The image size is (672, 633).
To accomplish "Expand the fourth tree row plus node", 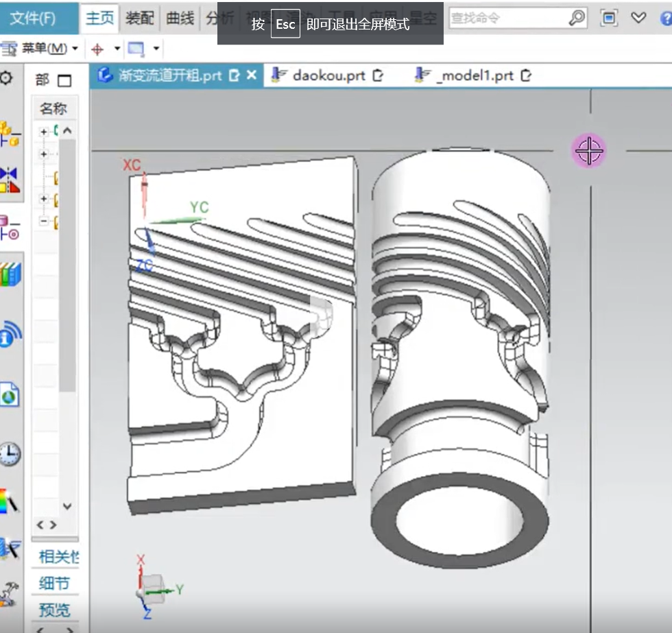I will tap(43, 199).
